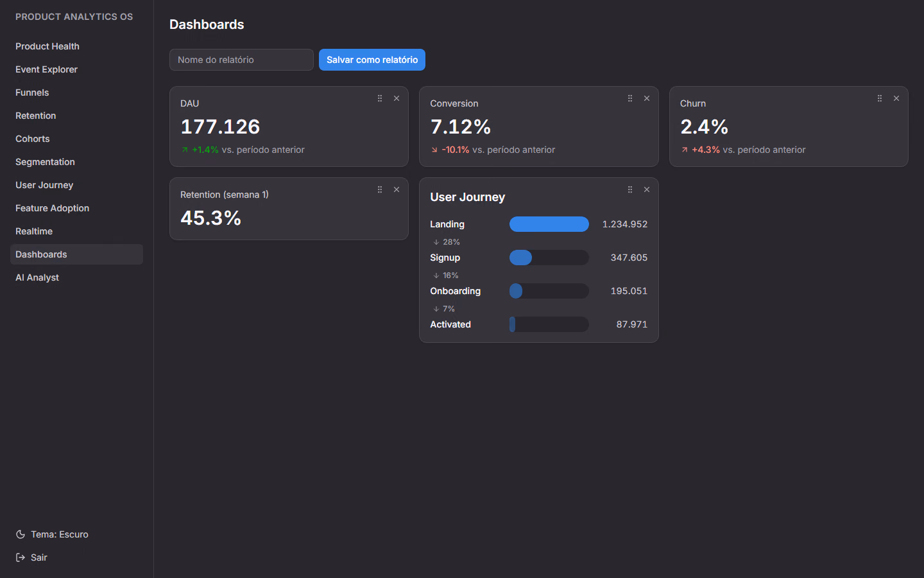The width and height of the screenshot is (924, 578).
Task: Click the logout arrow icon beside Sair
Action: click(21, 557)
